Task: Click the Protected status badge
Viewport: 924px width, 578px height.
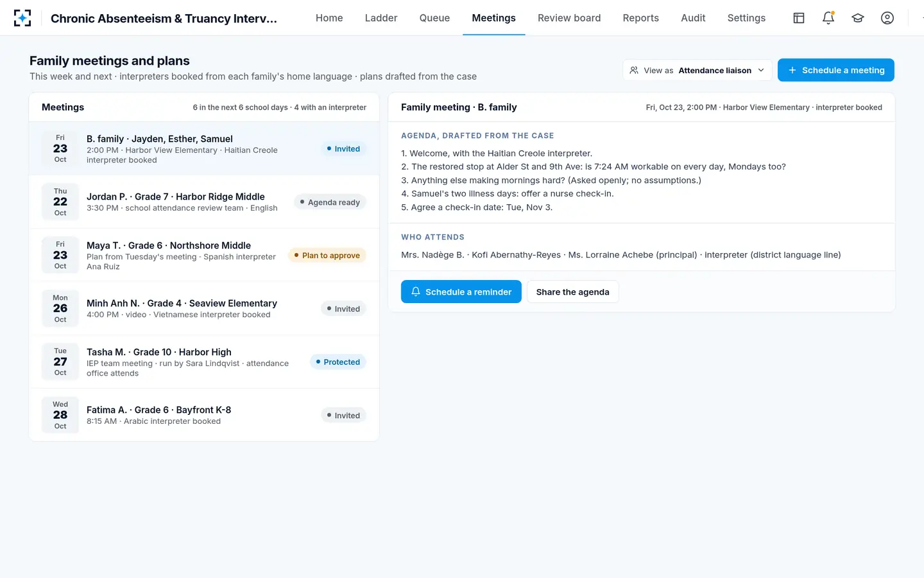Action: point(338,362)
